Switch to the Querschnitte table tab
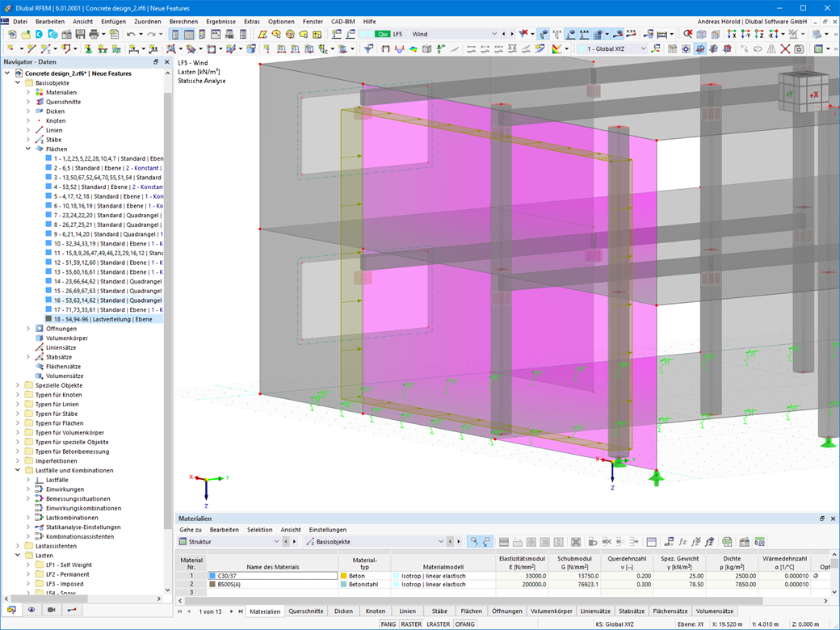The height and width of the screenshot is (630, 840). (x=306, y=611)
